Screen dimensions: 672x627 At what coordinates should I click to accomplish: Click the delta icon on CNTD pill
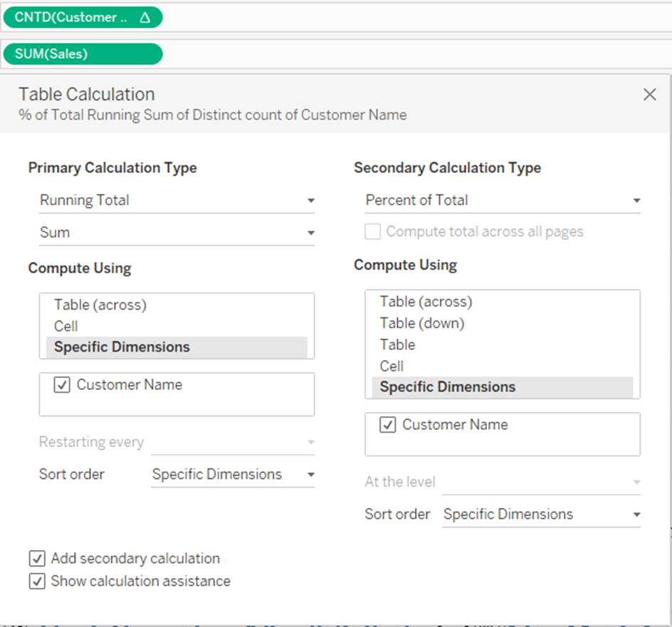tap(145, 19)
